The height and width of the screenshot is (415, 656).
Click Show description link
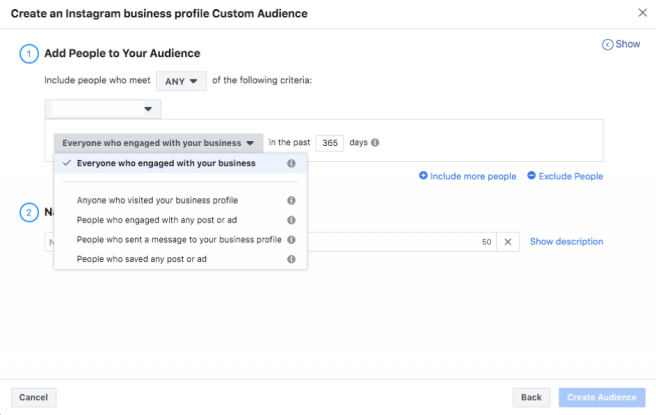566,241
